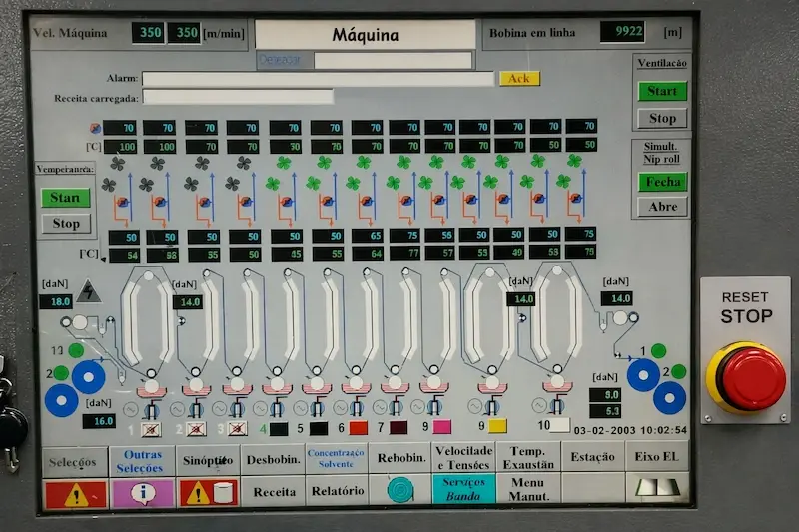
Task: Pick the white swatch of station 10
Action: [x=560, y=425]
